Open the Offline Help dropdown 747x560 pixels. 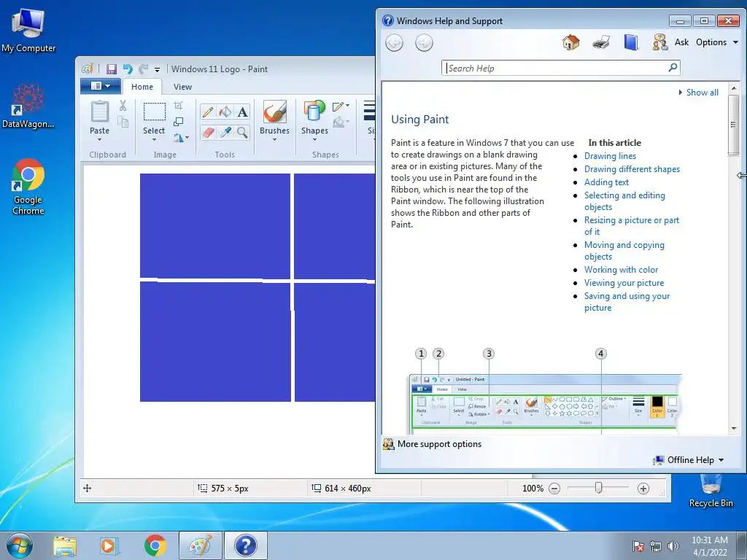689,460
